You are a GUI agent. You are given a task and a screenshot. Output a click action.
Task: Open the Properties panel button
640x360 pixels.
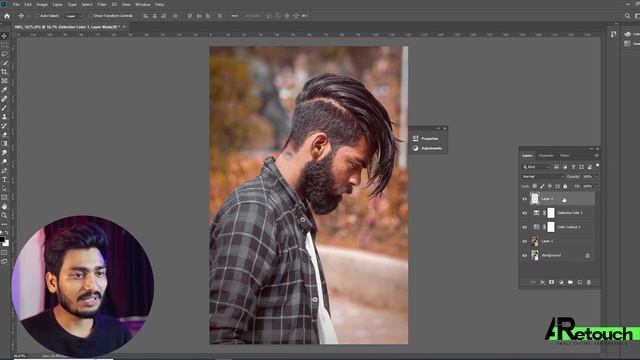click(x=427, y=139)
